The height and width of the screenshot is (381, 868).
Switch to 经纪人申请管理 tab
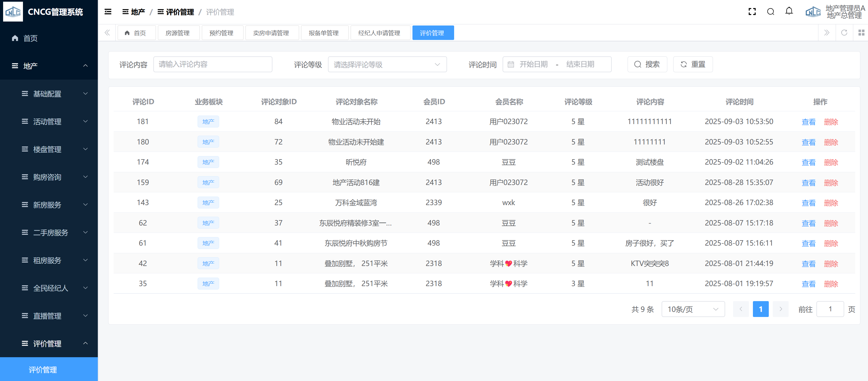379,33
